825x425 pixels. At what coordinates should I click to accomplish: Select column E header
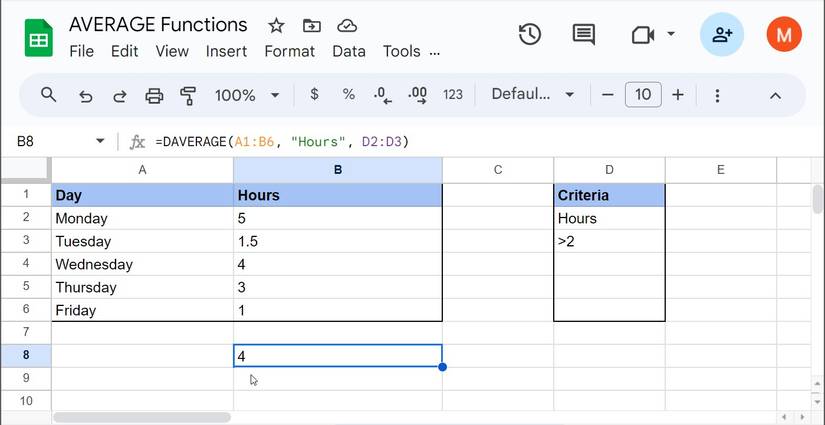pos(721,170)
